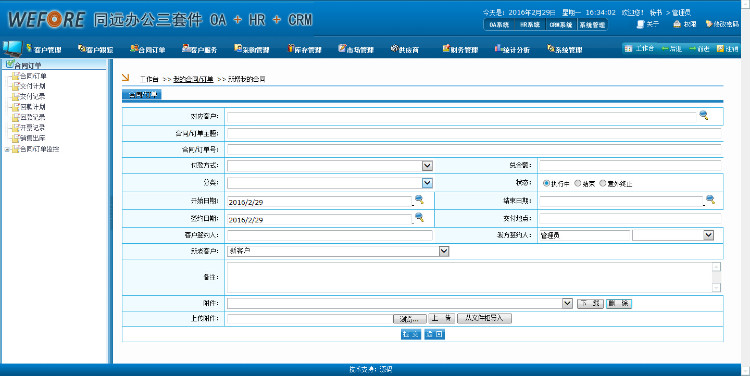Select the 执行中 status radio button

[x=546, y=183]
